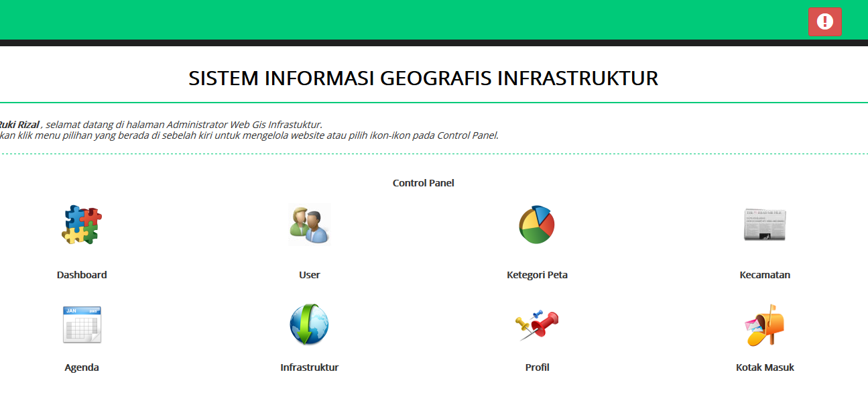Click the Ruki Rizal username text

(x=18, y=123)
